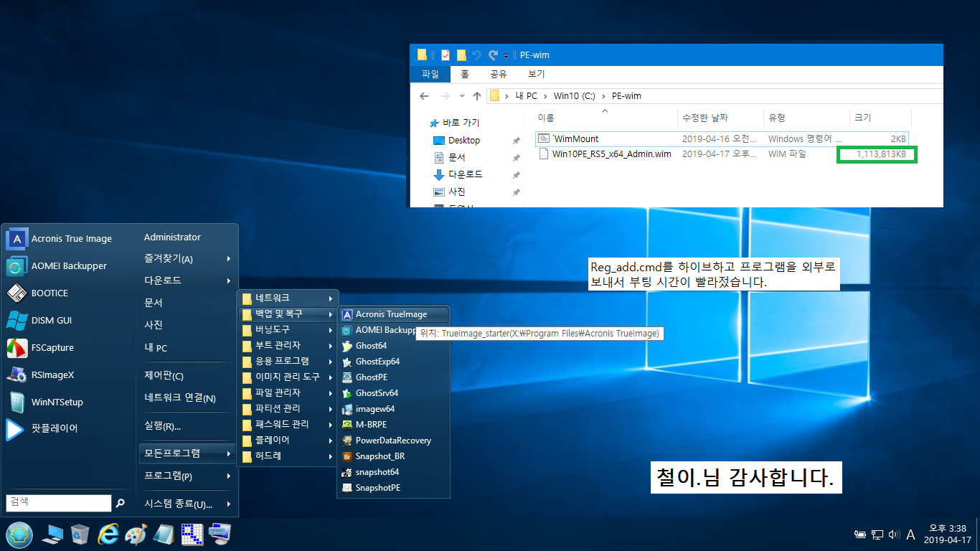Launch GhostExp64 from the submenu
Screen dimensions: 980x551
tap(393, 362)
